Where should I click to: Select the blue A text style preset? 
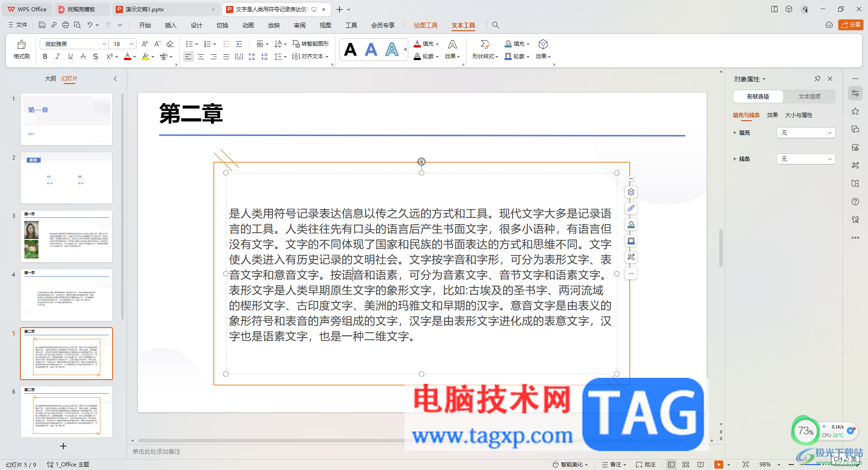coord(371,49)
